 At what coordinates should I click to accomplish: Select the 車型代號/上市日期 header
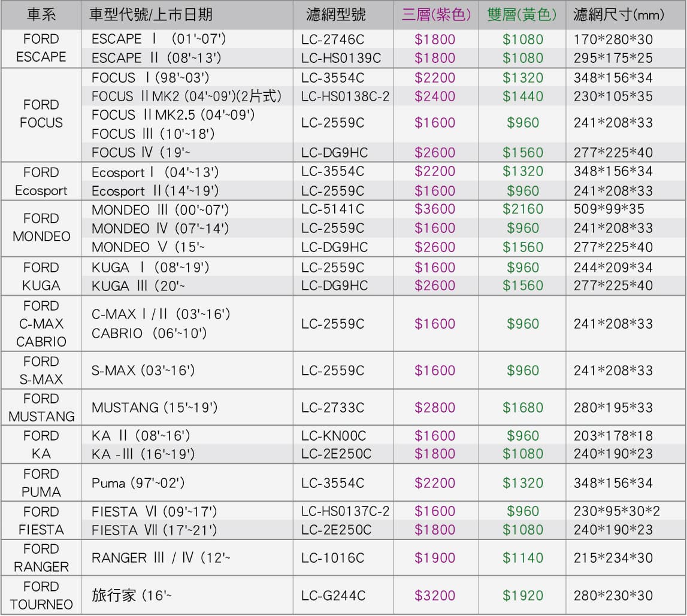(151, 15)
